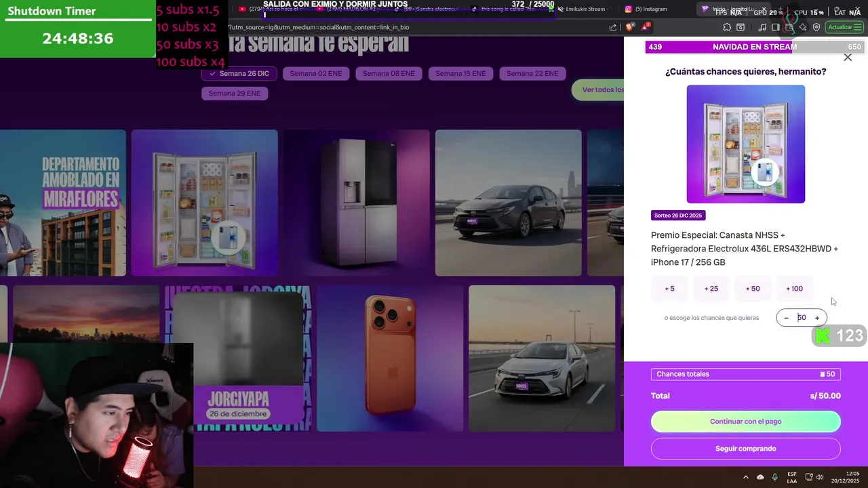Open the Brave Rewards triangle icon

click(646, 27)
